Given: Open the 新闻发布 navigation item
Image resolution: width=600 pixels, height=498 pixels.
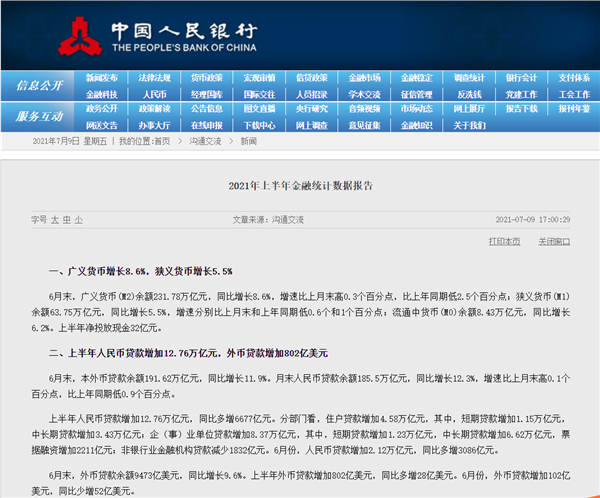Looking at the screenshot, I should pyautogui.click(x=101, y=77).
